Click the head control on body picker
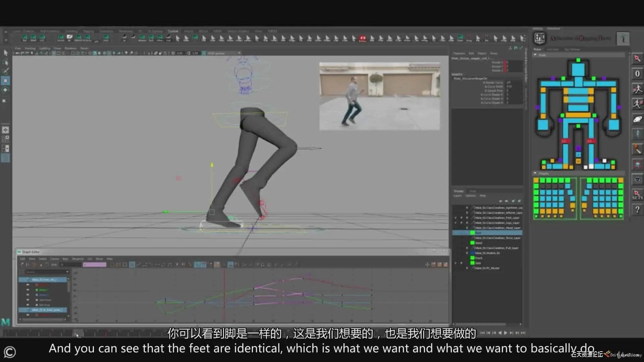 click(578, 69)
